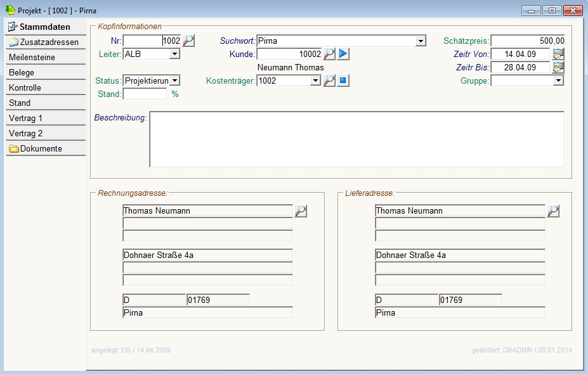
Task: Search address in Lieferadresse magnifier icon
Action: 553,211
